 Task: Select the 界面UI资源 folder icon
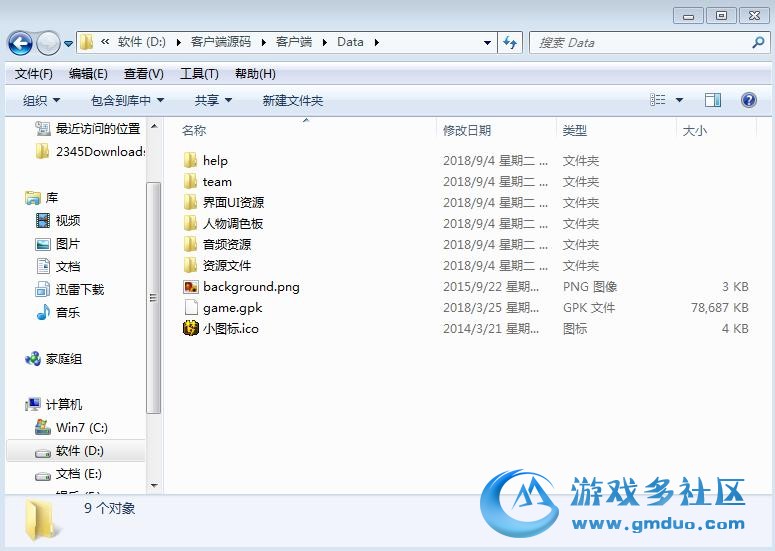(x=190, y=202)
